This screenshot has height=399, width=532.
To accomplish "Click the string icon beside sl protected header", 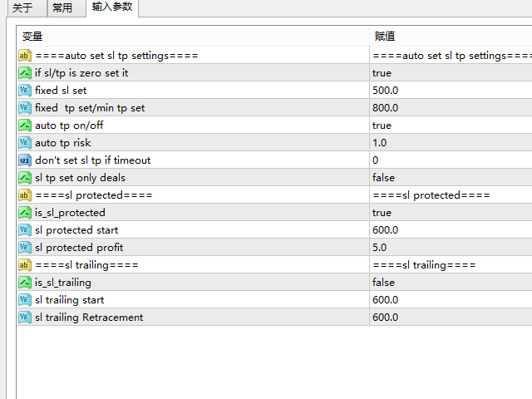I will click(x=25, y=195).
